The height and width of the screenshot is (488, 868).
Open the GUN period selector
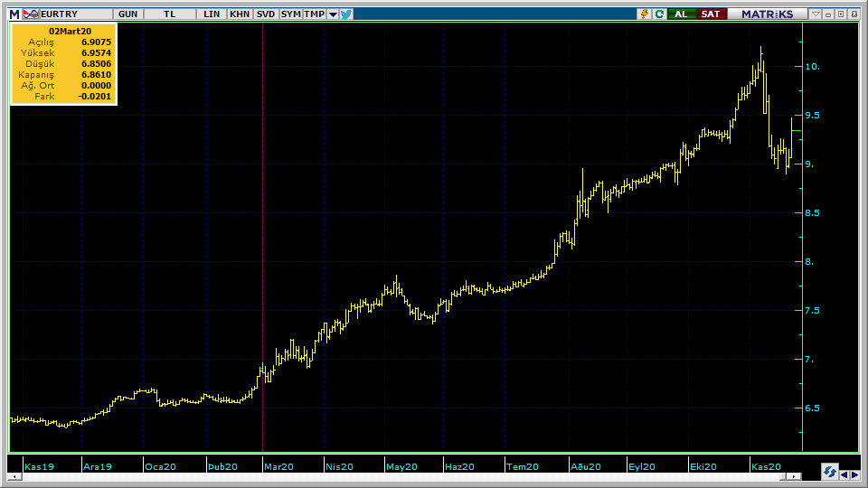click(128, 14)
